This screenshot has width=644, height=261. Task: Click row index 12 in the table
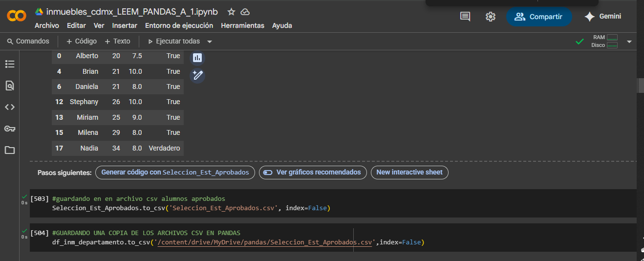click(x=59, y=102)
